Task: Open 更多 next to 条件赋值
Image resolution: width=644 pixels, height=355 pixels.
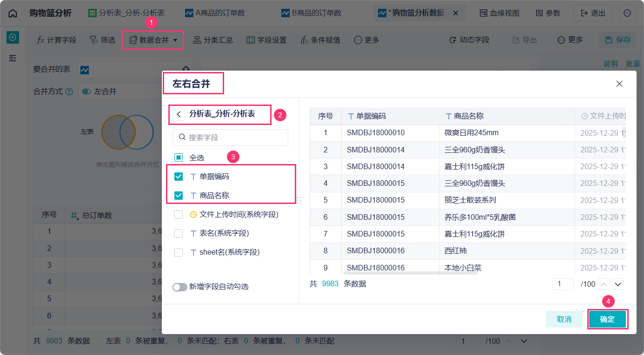Action: [x=366, y=40]
